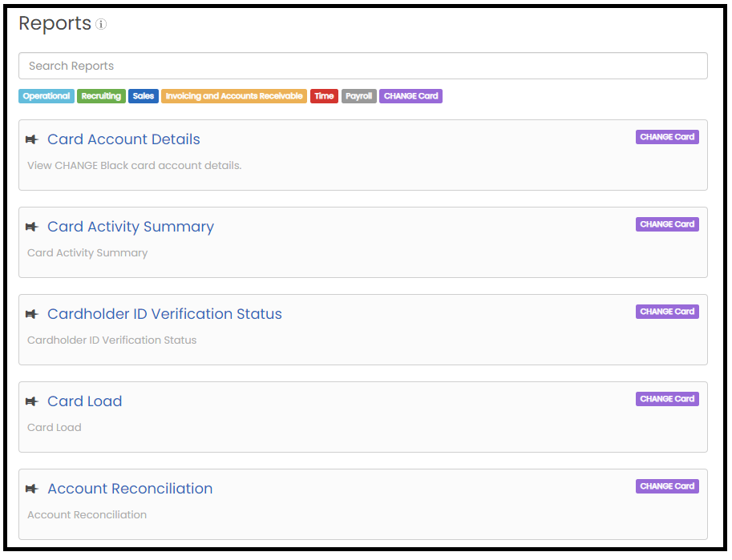Pin the Card Load report

32,401
